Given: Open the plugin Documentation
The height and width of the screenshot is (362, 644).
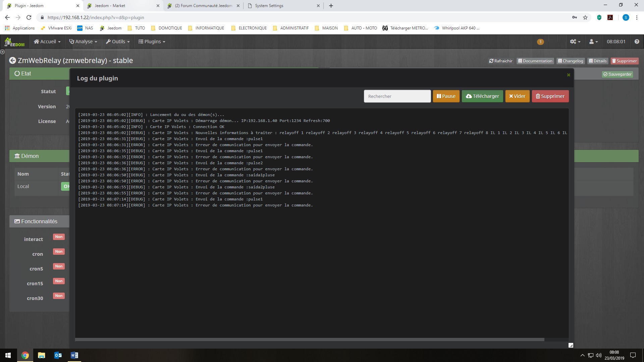Looking at the screenshot, I should click(535, 61).
